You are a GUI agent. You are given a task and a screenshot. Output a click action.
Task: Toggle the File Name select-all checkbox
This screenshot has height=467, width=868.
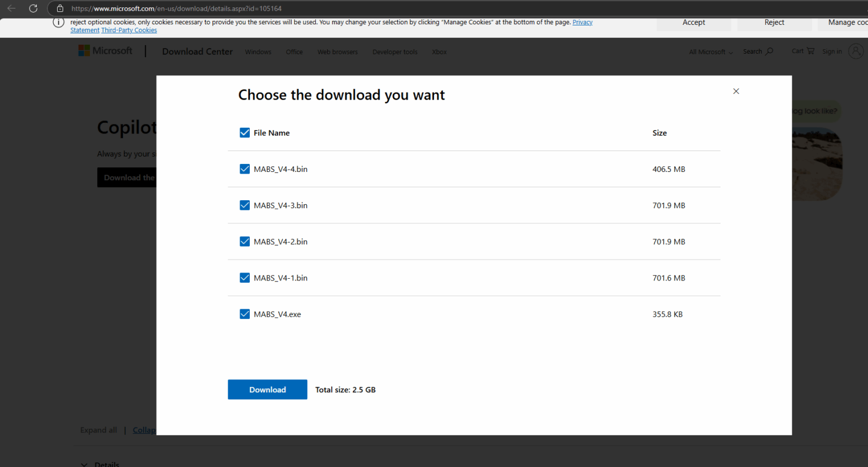click(245, 132)
